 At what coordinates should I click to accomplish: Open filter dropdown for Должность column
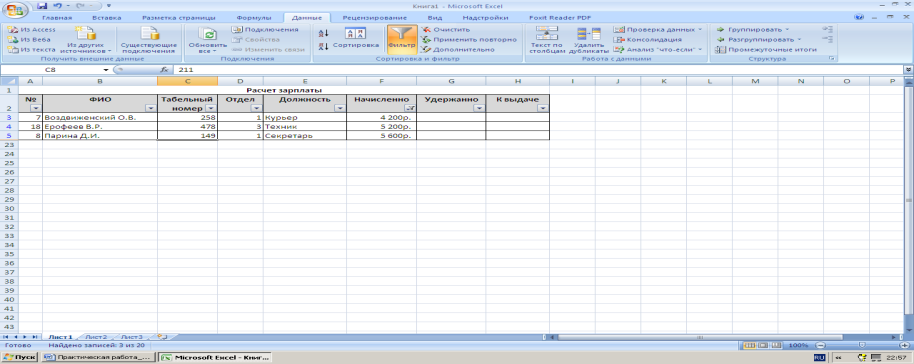(x=340, y=108)
